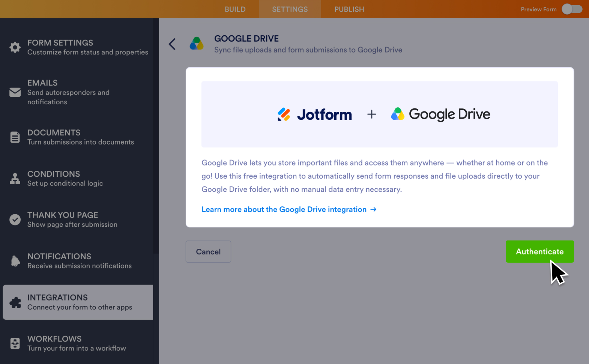The height and width of the screenshot is (364, 589).
Task: Click the Cancel button
Action: [x=208, y=251]
